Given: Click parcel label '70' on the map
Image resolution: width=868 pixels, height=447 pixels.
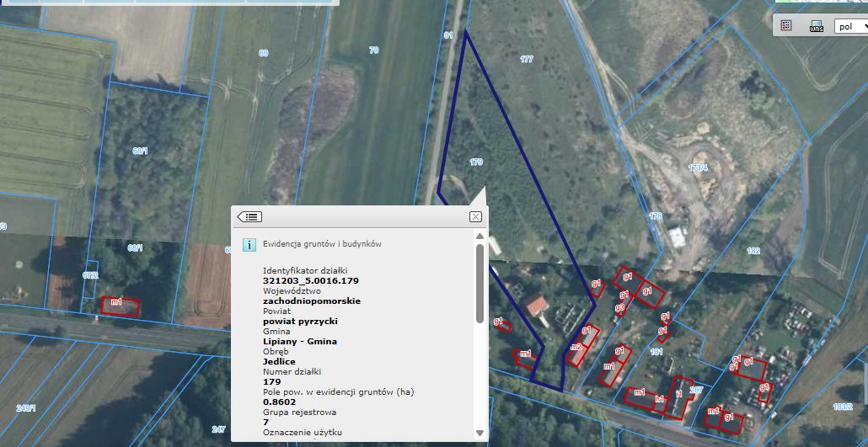Looking at the screenshot, I should [x=373, y=50].
